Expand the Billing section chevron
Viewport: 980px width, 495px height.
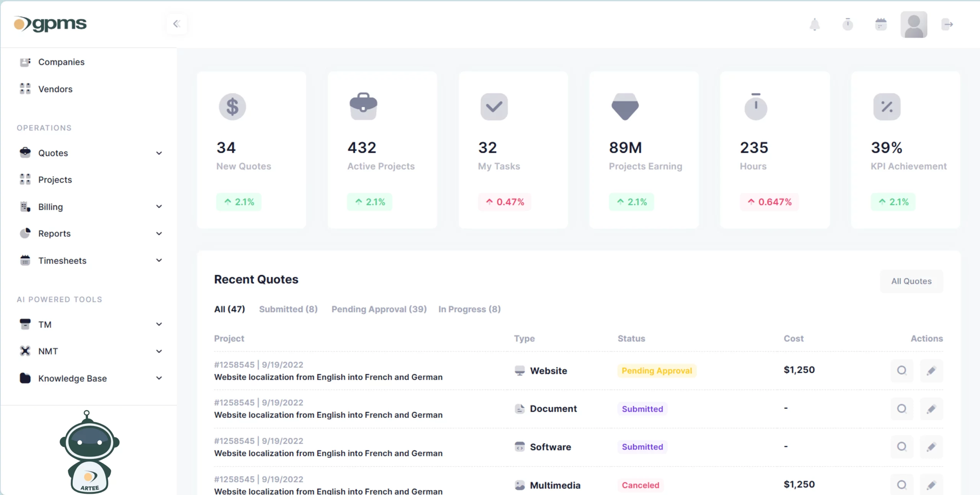[159, 207]
